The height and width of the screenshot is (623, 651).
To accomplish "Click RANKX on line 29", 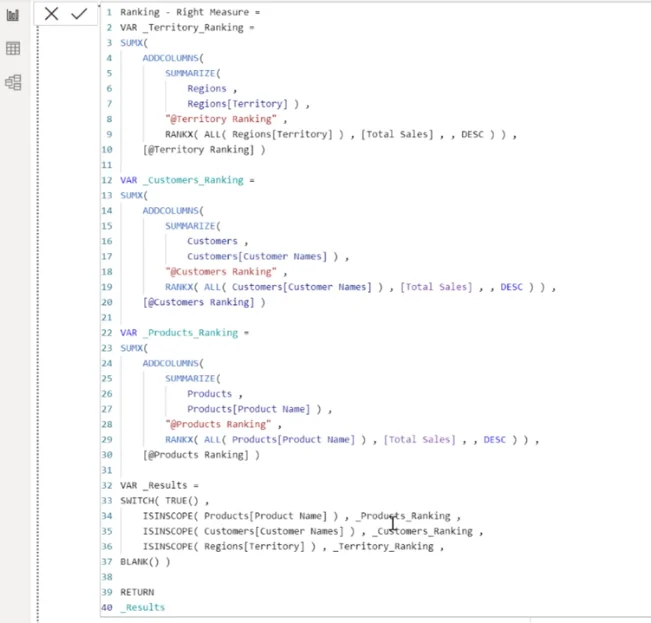I will pos(179,440).
